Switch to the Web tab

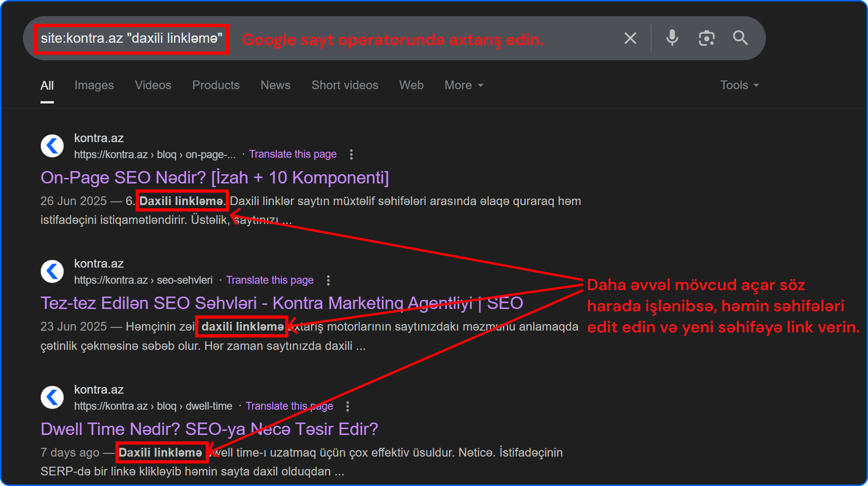point(411,86)
